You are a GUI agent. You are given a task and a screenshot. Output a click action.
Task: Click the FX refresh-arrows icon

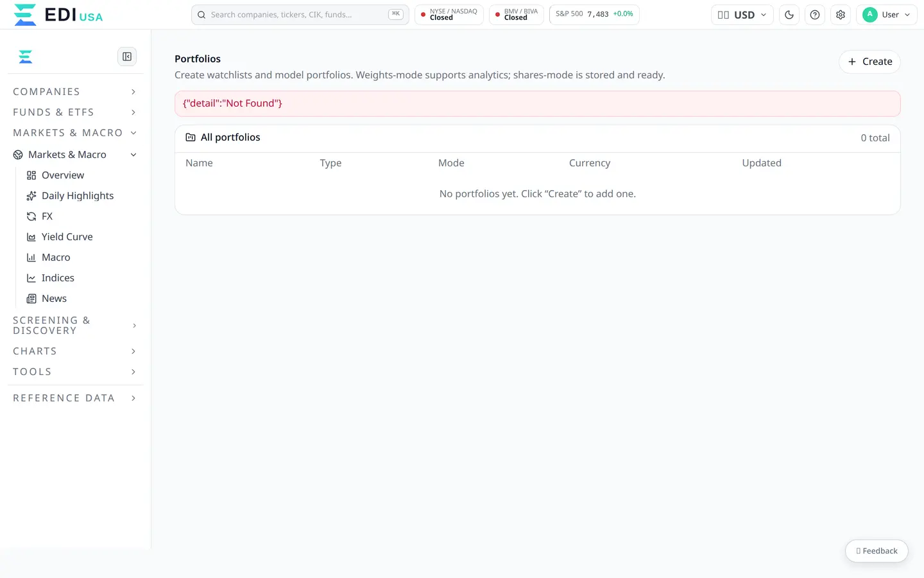coord(31,216)
